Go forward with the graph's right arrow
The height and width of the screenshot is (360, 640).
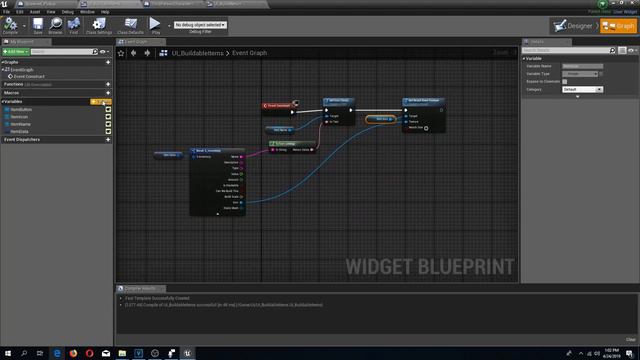(x=147, y=53)
